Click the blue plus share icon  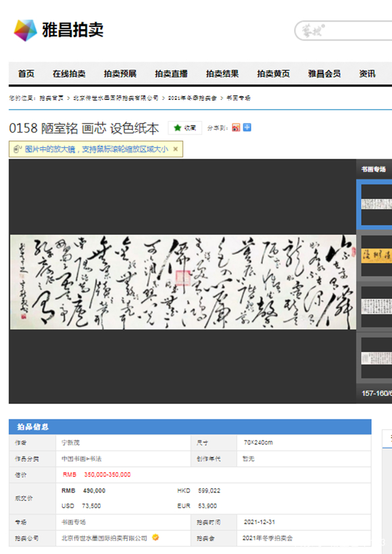247,128
